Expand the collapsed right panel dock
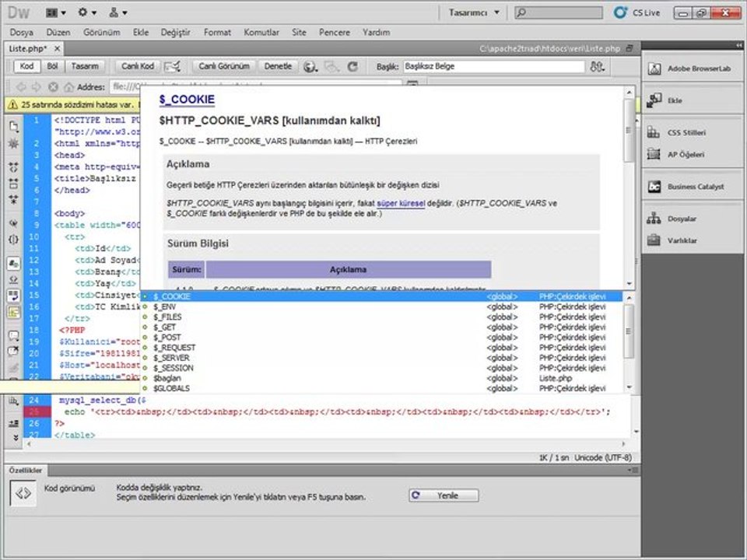 click(x=739, y=45)
